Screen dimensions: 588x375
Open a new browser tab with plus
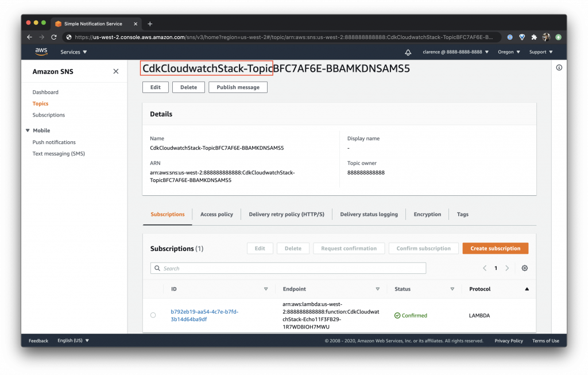point(150,24)
